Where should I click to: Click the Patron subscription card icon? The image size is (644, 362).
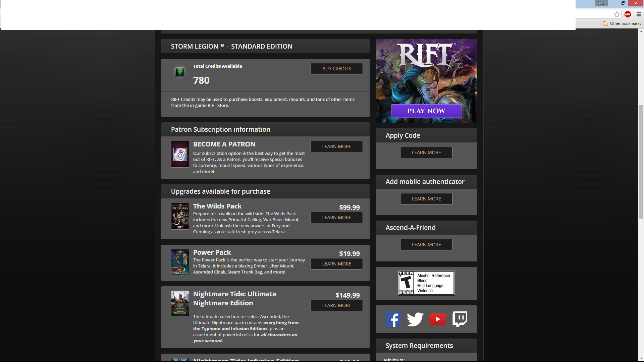coord(180,154)
